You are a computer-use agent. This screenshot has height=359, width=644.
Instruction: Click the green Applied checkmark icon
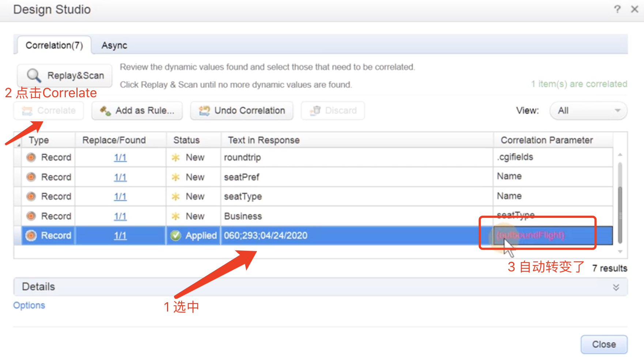176,235
